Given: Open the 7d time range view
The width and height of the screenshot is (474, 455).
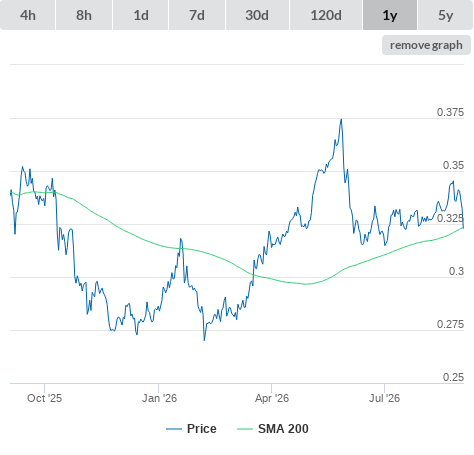Looking at the screenshot, I should [197, 15].
